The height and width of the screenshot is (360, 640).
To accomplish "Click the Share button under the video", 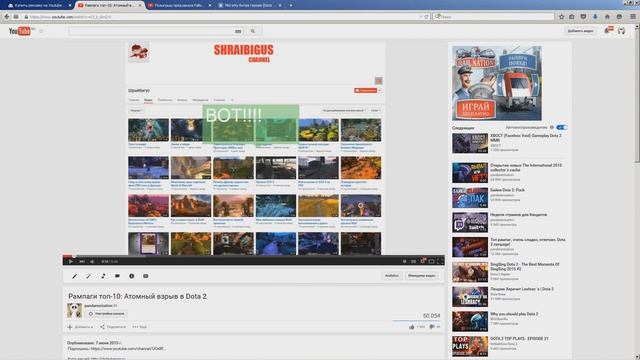I will 113,327.
